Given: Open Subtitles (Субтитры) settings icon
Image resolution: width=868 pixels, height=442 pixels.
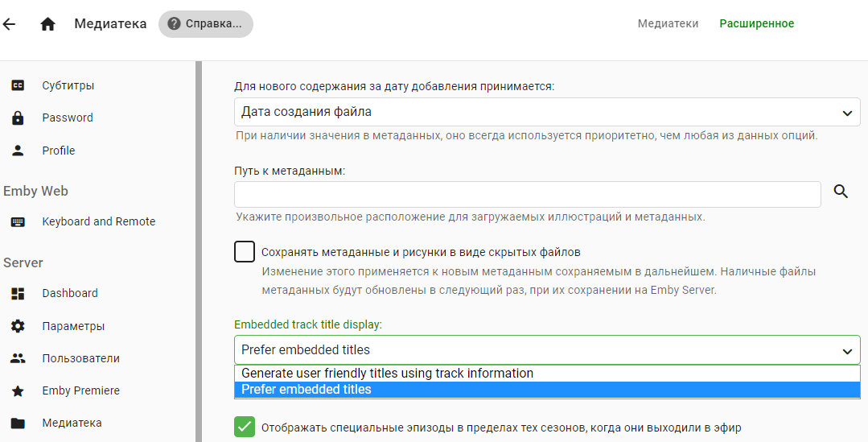Looking at the screenshot, I should [18, 85].
